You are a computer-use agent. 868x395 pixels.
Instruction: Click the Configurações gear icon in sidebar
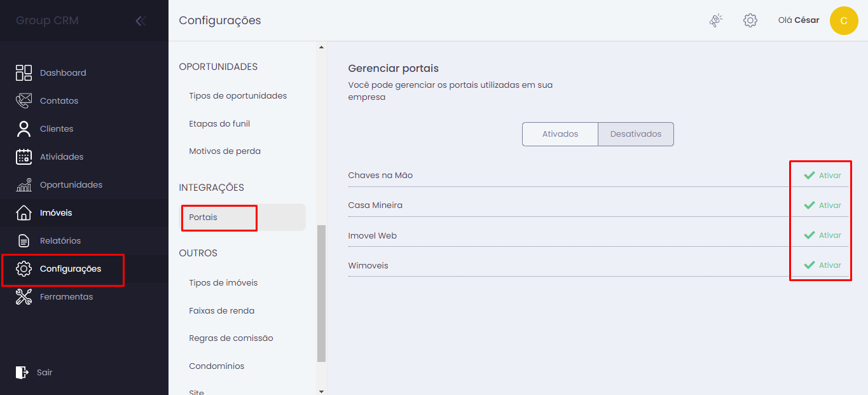tap(24, 268)
